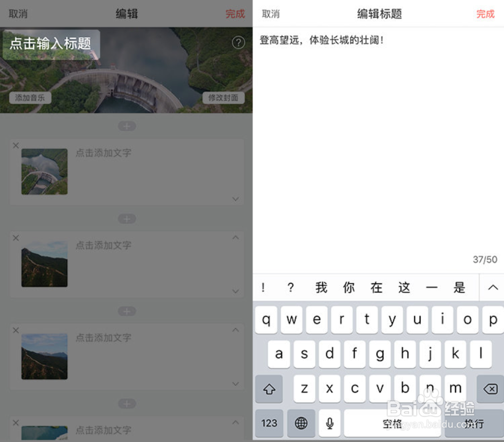Remove the second Great Wall photo card

(16, 238)
